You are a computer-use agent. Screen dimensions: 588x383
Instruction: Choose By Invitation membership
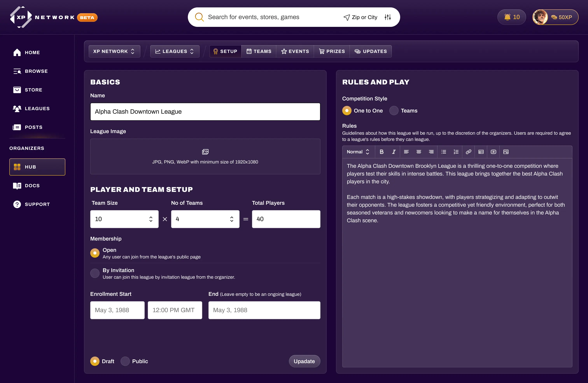pyautogui.click(x=95, y=273)
